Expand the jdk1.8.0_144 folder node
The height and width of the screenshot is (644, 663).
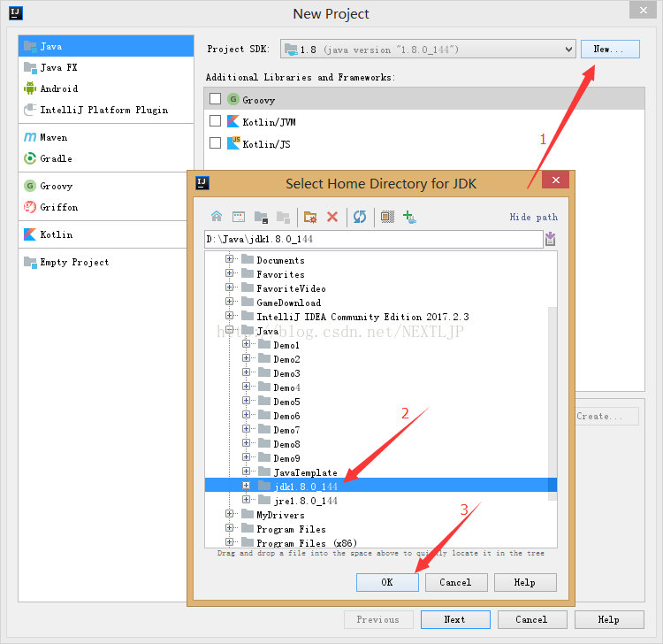point(246,486)
